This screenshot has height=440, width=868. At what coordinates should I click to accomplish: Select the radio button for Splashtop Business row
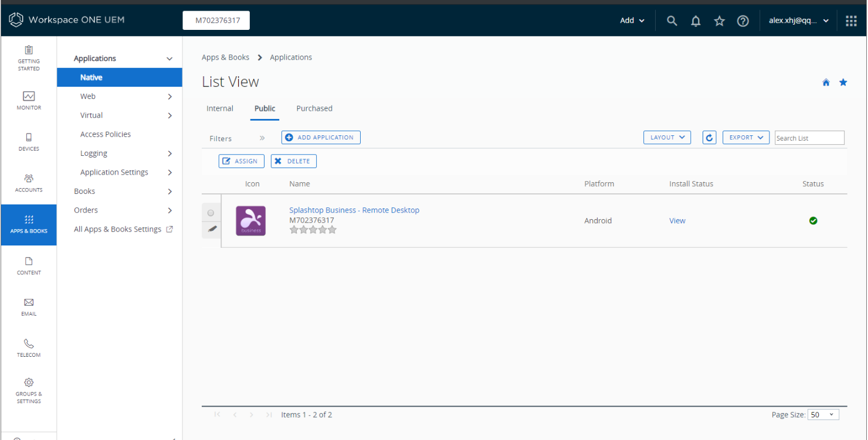(211, 213)
